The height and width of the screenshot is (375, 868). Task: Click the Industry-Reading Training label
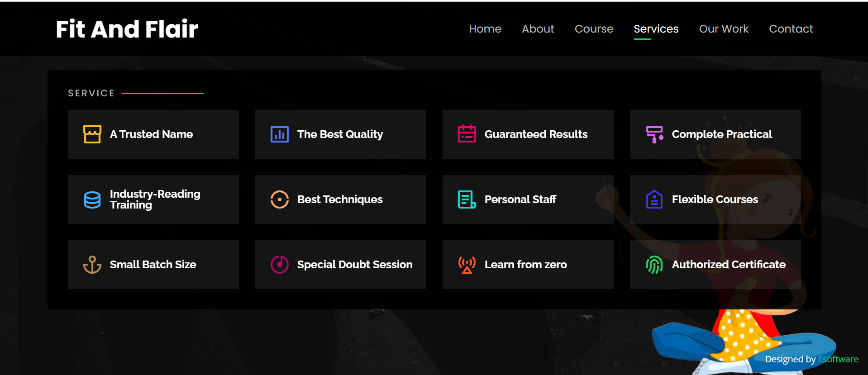[155, 199]
